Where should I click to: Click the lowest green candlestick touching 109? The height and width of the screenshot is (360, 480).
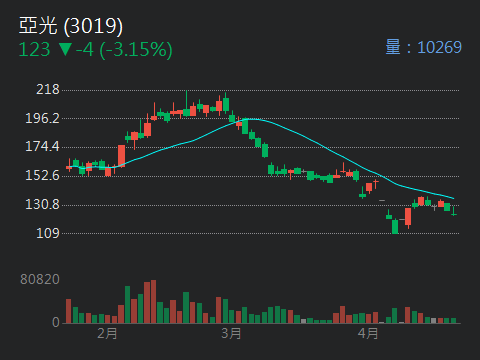pos(395,227)
